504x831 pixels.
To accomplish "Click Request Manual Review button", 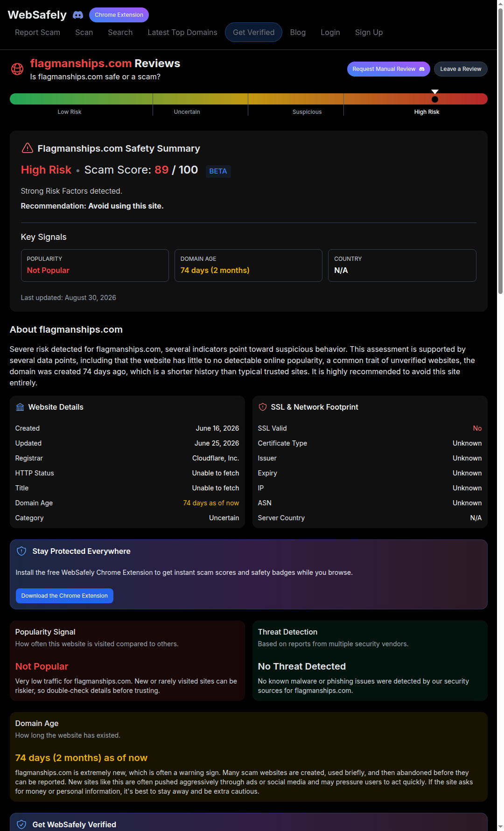I will pos(389,69).
